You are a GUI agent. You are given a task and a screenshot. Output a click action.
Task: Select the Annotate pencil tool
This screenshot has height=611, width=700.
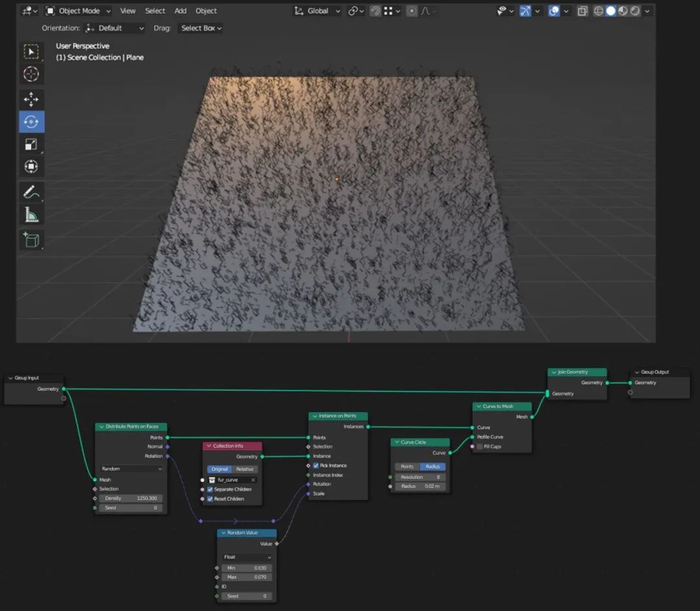(x=31, y=192)
